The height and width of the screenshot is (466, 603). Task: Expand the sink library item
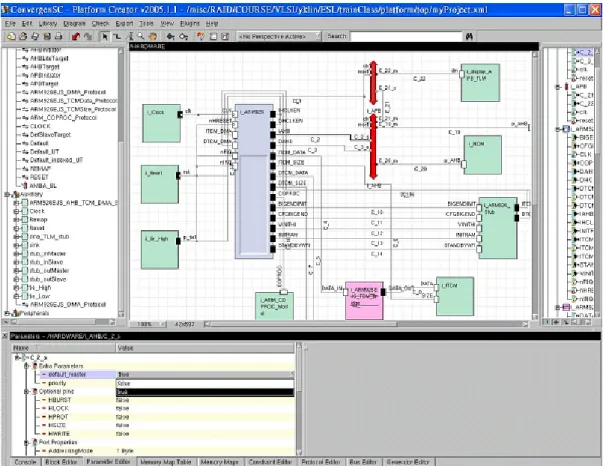click(16, 245)
